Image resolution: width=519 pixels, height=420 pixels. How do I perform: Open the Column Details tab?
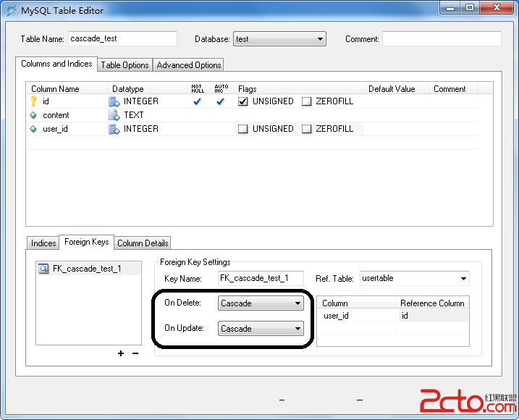coord(143,243)
